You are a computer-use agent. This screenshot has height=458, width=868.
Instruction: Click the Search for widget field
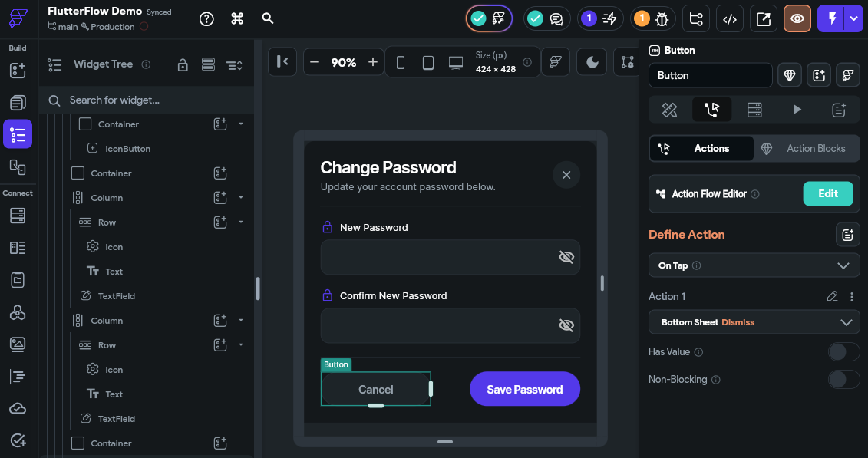tap(147, 100)
